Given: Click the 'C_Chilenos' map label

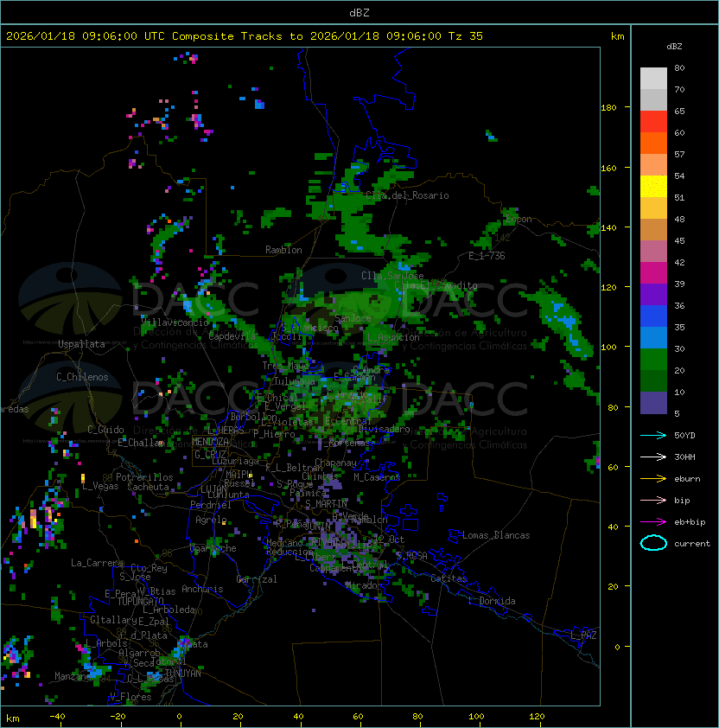Looking at the screenshot, I should pos(82,377).
